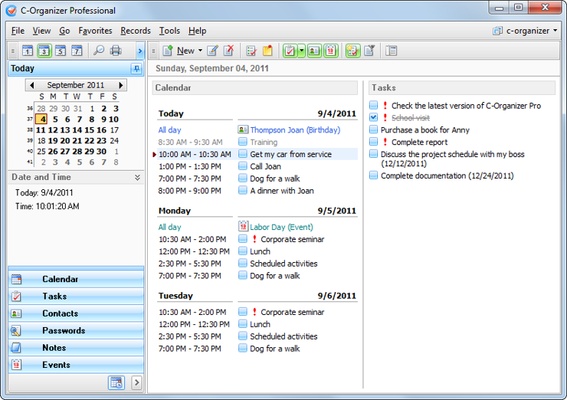Switch to 3-day view icon
Viewport: 567px width, 400px height.
(x=44, y=51)
